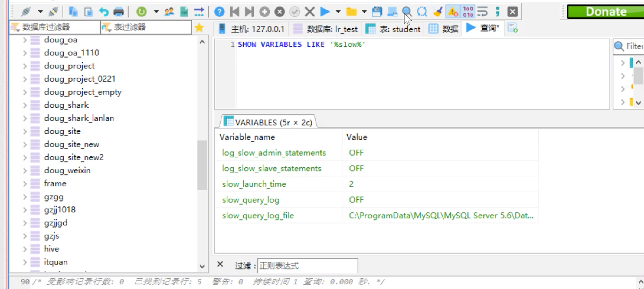Select the itquan database
Viewport: 644px width, 289px height.
(x=56, y=262)
